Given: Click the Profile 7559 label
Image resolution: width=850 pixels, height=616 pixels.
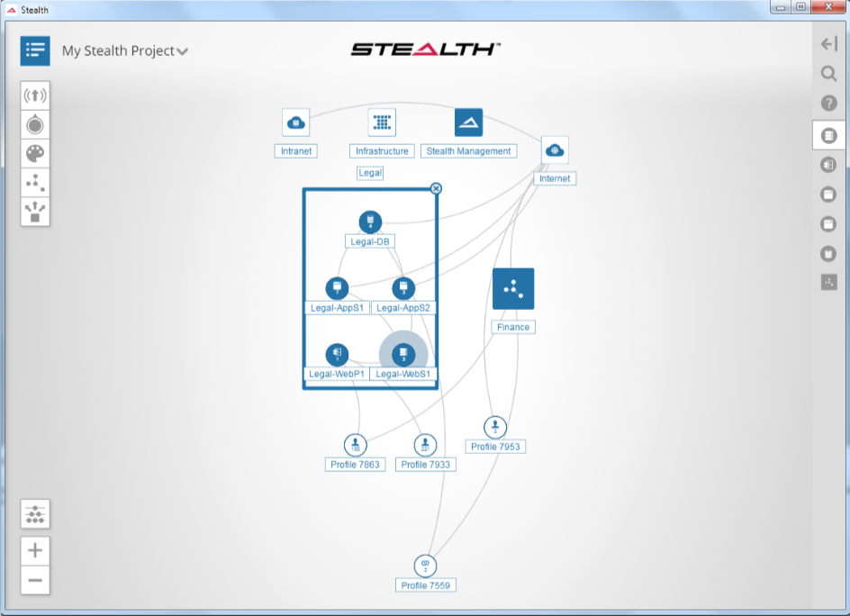Looking at the screenshot, I should pyautogui.click(x=425, y=585).
